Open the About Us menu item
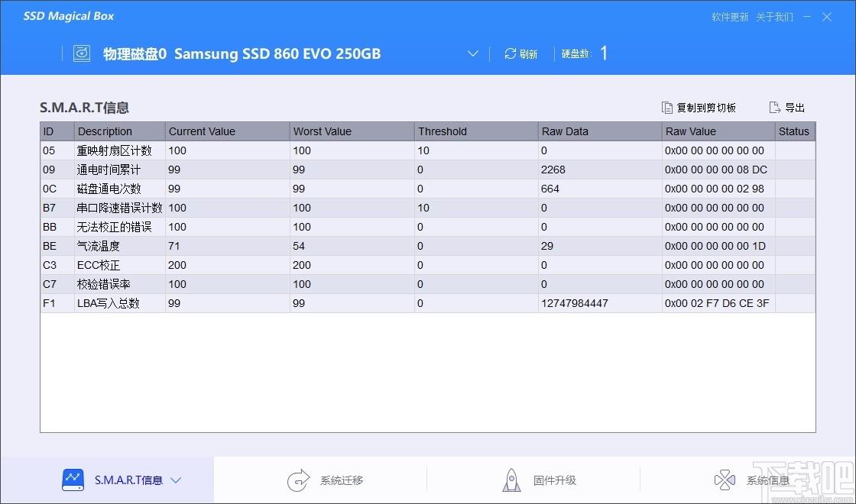Viewport: 856px width, 504px height. click(x=774, y=17)
